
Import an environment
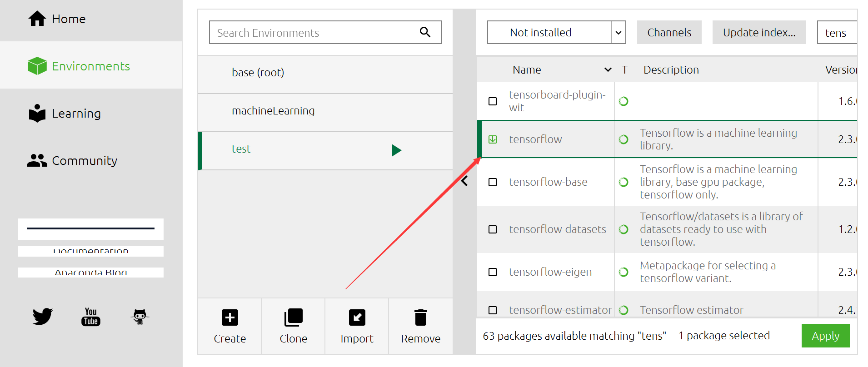pos(357,326)
